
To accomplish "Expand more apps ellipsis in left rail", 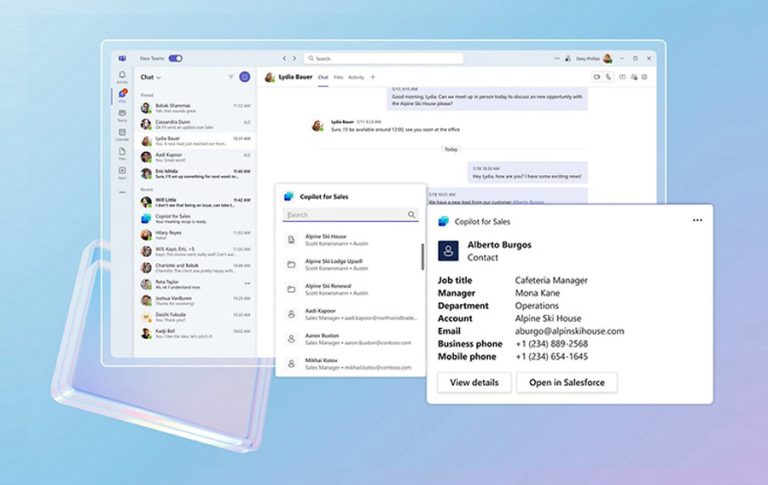I will pos(122,191).
